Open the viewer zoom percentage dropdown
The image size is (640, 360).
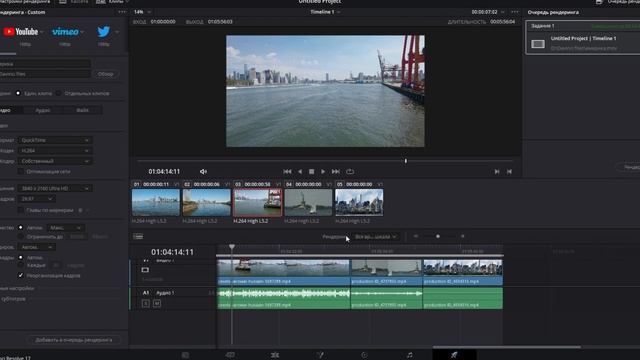(x=142, y=12)
